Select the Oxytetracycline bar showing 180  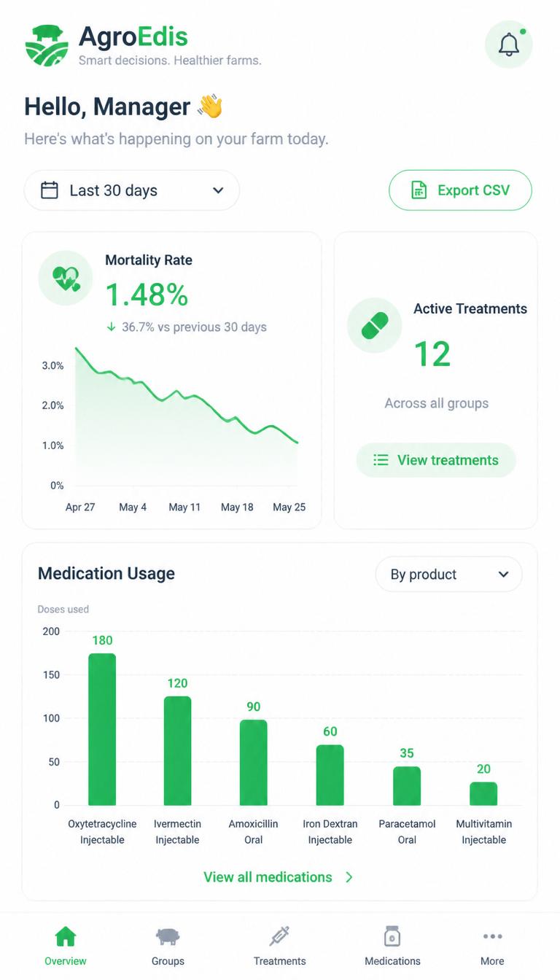102,729
